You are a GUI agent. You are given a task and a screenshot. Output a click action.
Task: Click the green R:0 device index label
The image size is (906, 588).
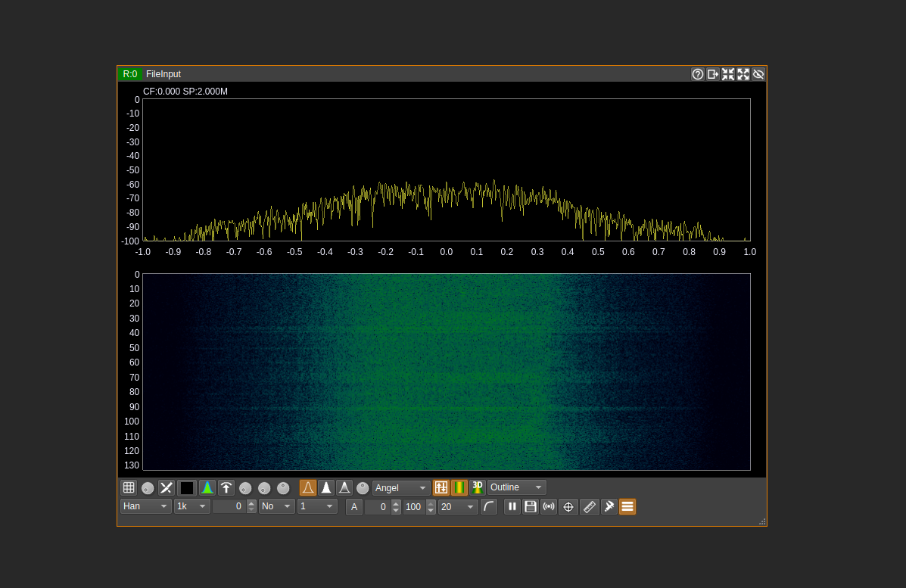click(130, 74)
